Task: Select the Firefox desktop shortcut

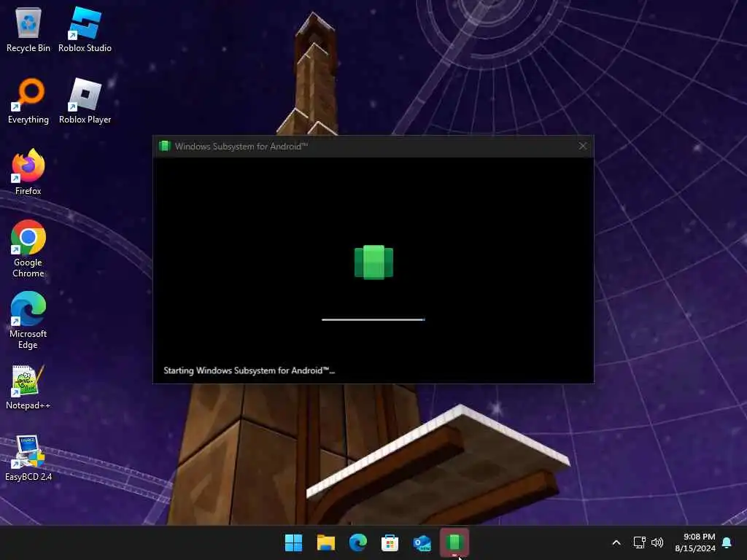Action: pyautogui.click(x=28, y=172)
